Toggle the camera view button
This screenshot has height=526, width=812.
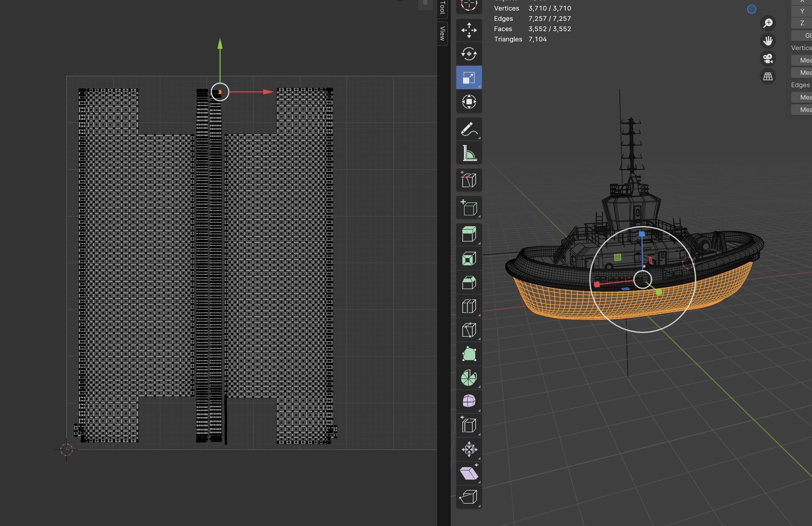(768, 59)
